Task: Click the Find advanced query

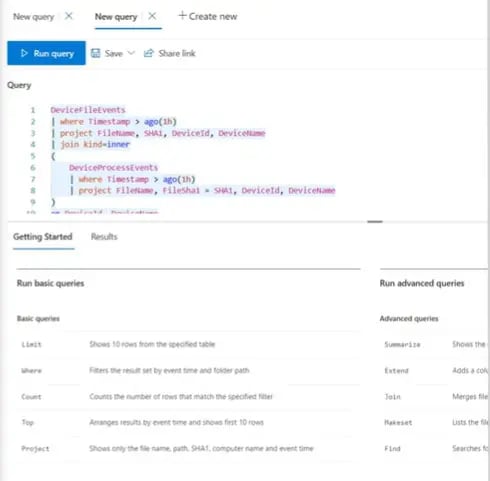Action: tap(392, 449)
